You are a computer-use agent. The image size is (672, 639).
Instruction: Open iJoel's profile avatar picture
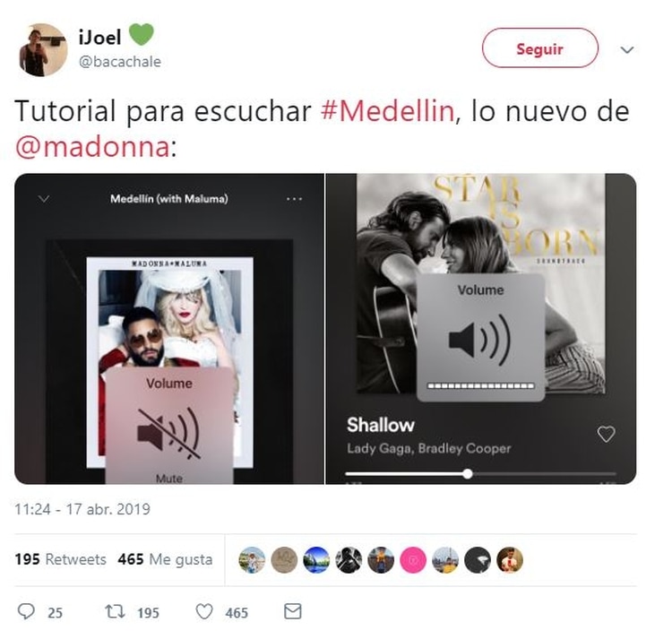[42, 49]
